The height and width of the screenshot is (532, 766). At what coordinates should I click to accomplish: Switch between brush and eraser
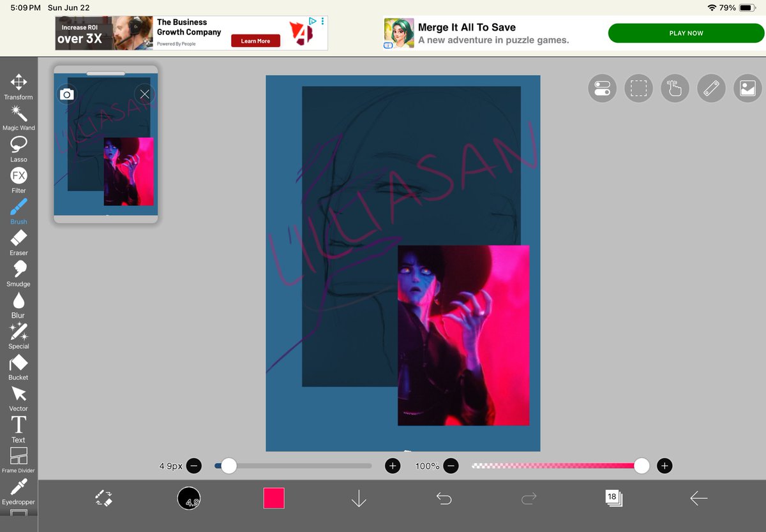point(103,498)
